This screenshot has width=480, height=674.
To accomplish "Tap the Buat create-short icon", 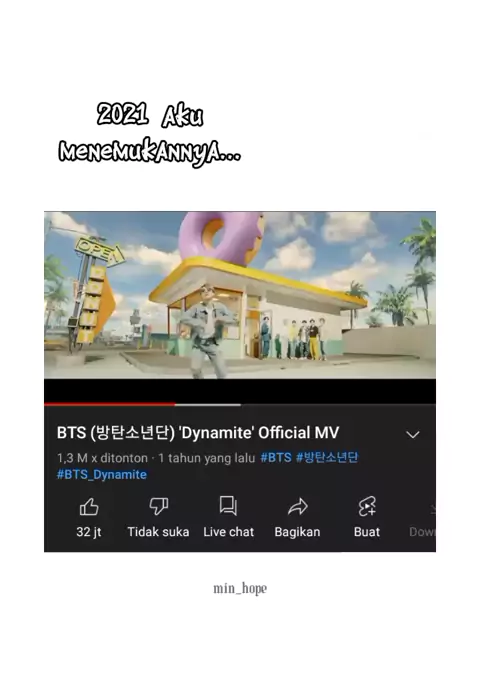I will 367,506.
